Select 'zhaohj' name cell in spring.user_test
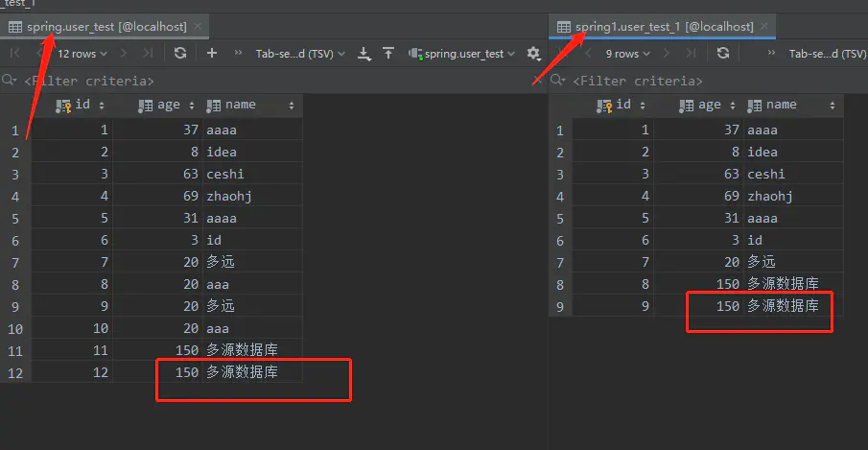This screenshot has height=450, width=868. tap(252, 196)
